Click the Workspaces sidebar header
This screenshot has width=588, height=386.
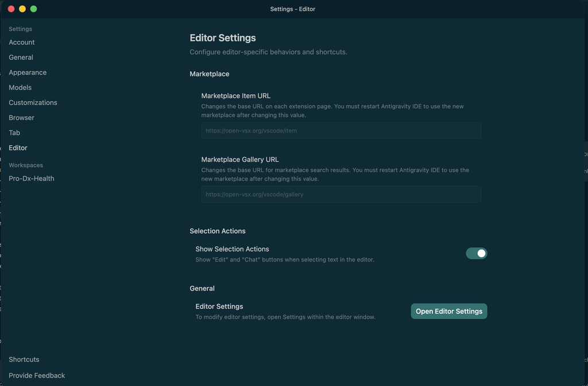(26, 165)
